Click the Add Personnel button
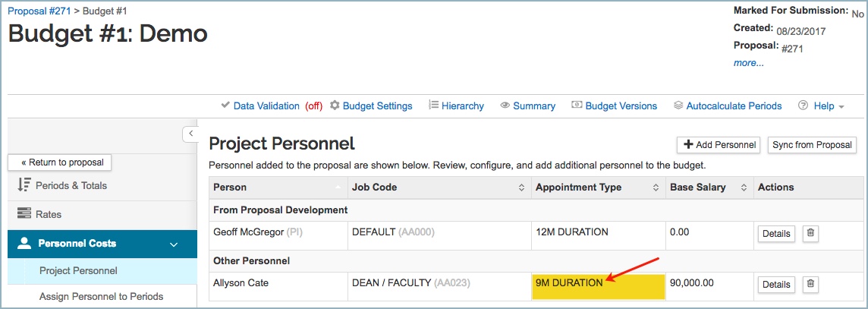This screenshot has height=309, width=868. click(719, 145)
